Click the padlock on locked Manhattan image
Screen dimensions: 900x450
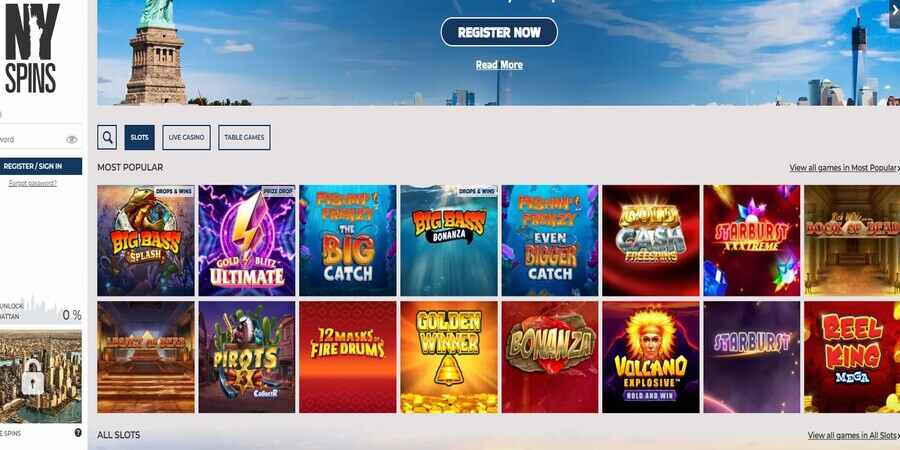click(x=33, y=377)
